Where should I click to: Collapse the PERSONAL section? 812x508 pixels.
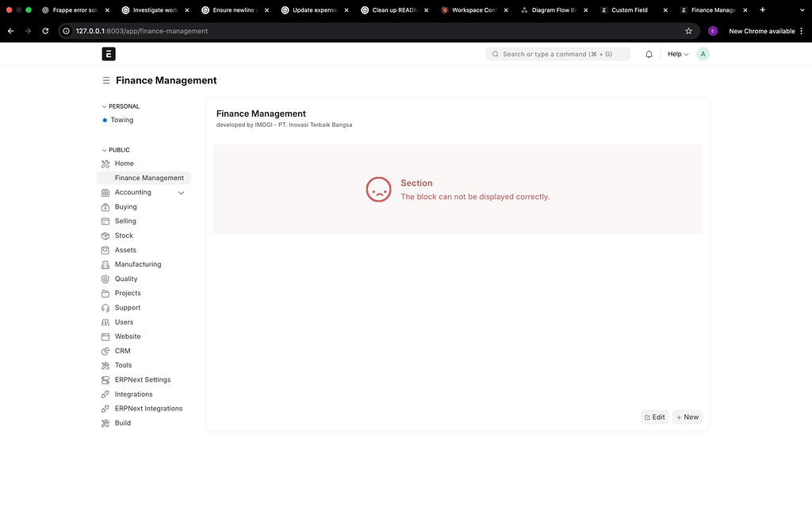coord(104,106)
